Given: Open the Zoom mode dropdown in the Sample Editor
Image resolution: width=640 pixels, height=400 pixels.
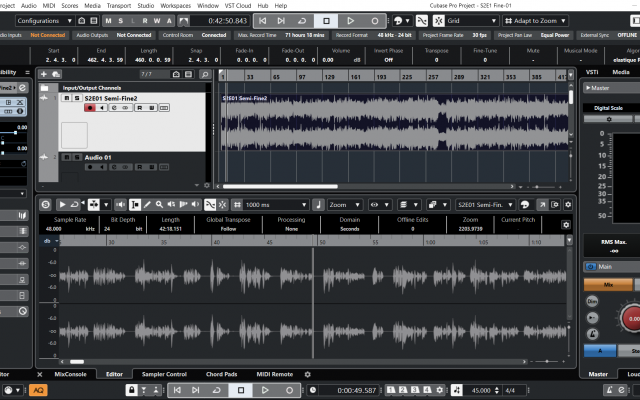Looking at the screenshot, I should click(x=344, y=204).
